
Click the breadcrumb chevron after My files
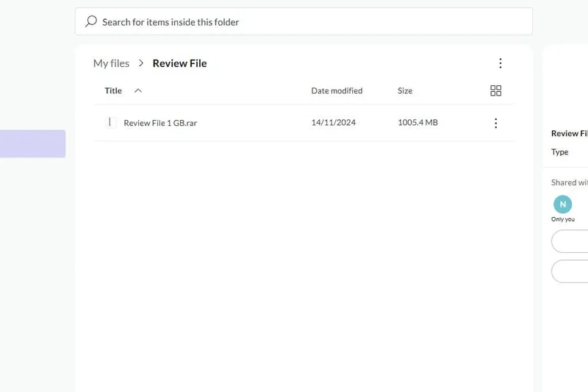[141, 63]
